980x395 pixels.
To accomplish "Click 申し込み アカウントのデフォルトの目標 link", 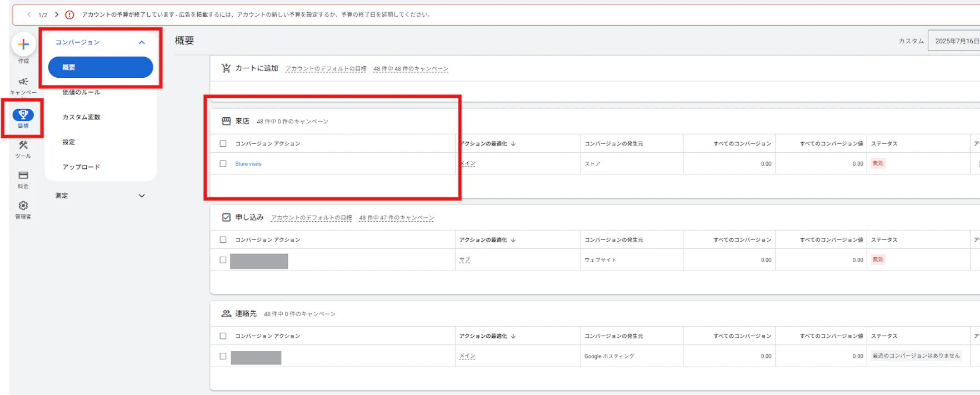I will (x=311, y=218).
